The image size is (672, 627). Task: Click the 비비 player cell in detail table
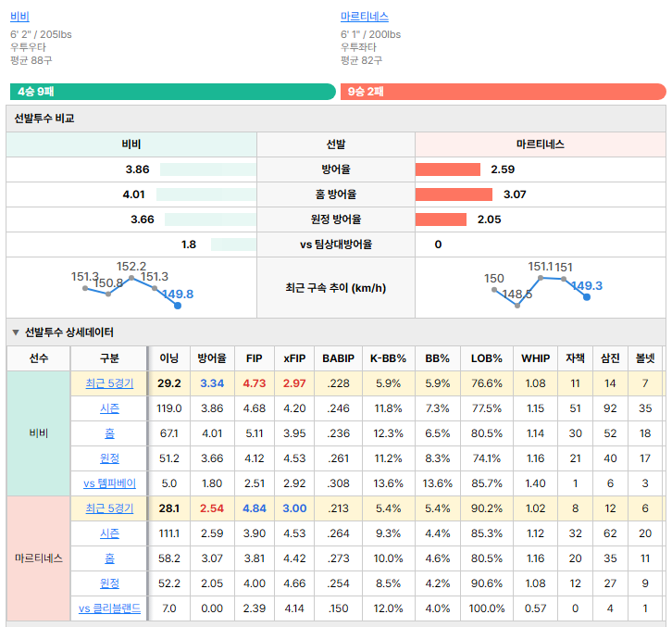click(39, 433)
